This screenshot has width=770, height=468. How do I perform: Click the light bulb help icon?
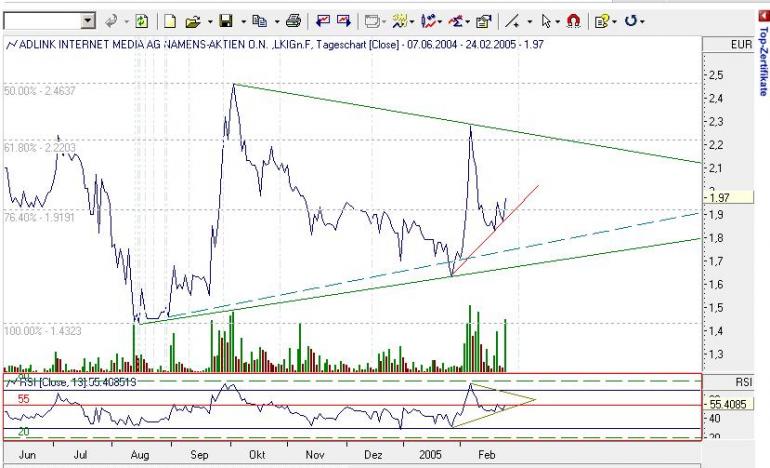click(x=602, y=21)
